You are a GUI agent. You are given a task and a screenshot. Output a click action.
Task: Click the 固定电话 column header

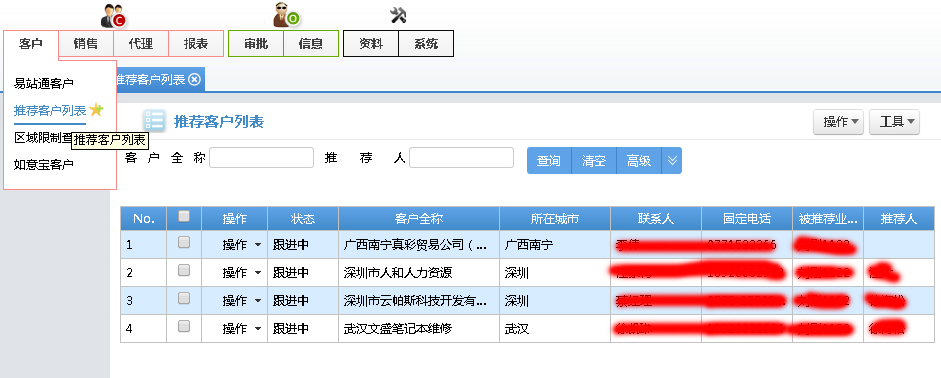(747, 219)
